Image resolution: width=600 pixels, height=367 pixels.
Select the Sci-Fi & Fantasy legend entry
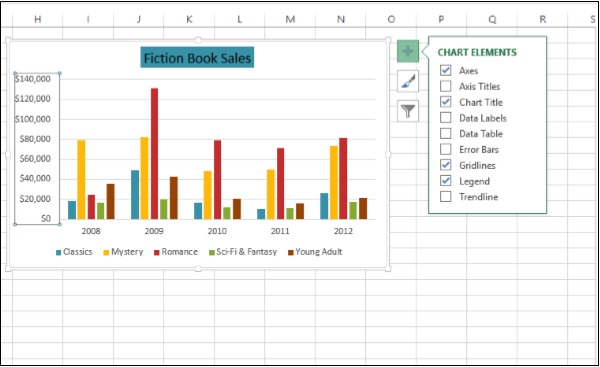[243, 252]
